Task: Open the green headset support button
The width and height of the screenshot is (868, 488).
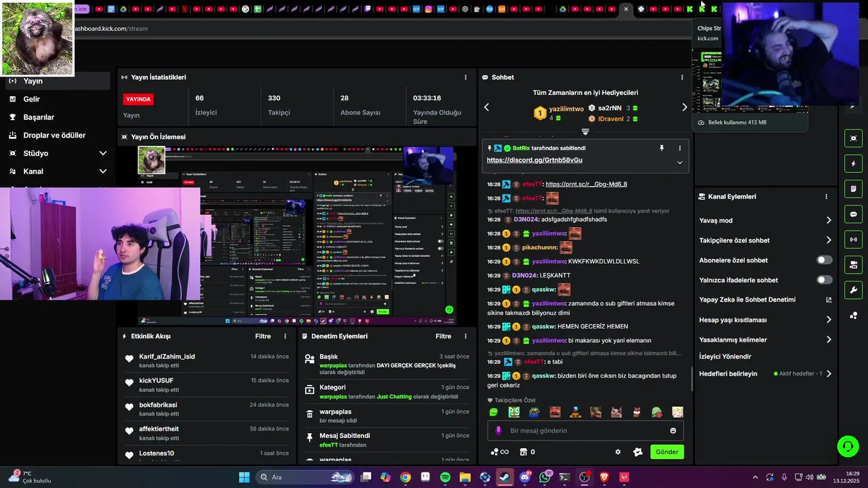Action: [848, 446]
